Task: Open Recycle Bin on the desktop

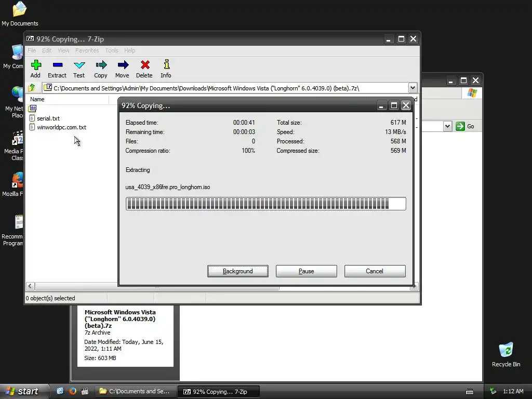Action: click(506, 355)
